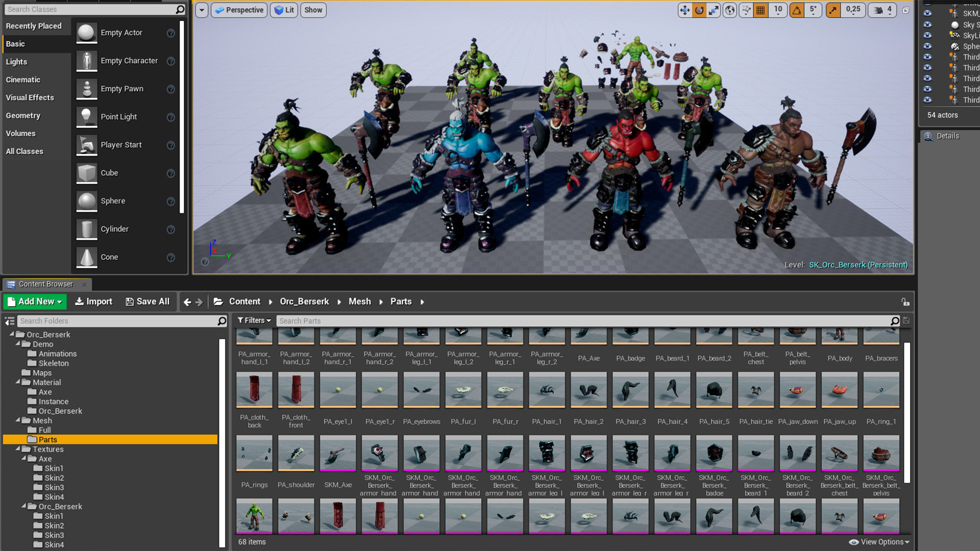Open the Filters dropdown
The image size is (980, 551).
(254, 320)
